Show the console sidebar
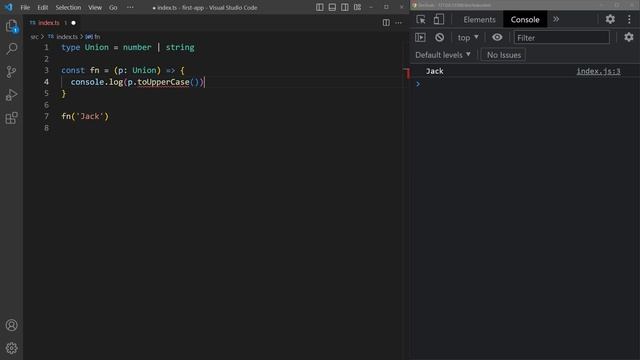Screen dimensions: 640x360 point(420,38)
